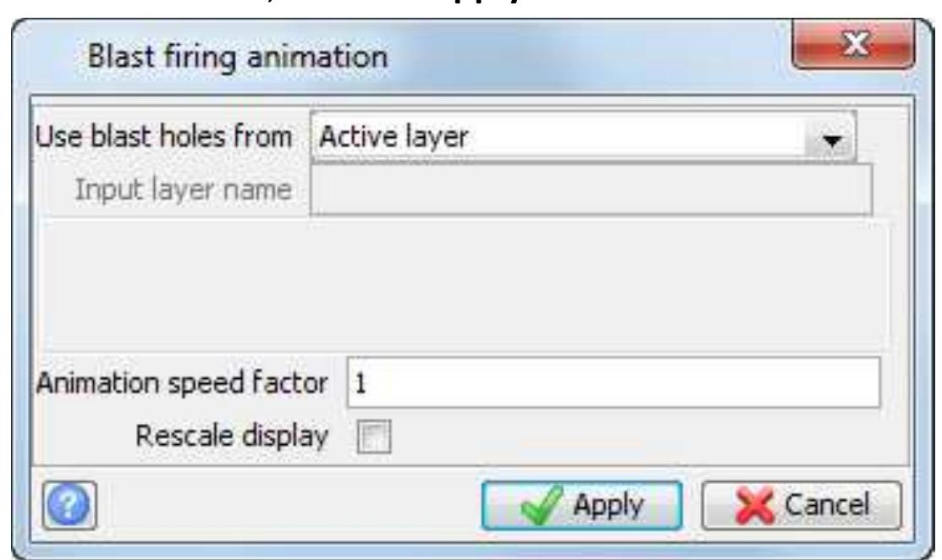Click the green checkmark icon on Apply
Screen dimensions: 942x560
point(542,505)
